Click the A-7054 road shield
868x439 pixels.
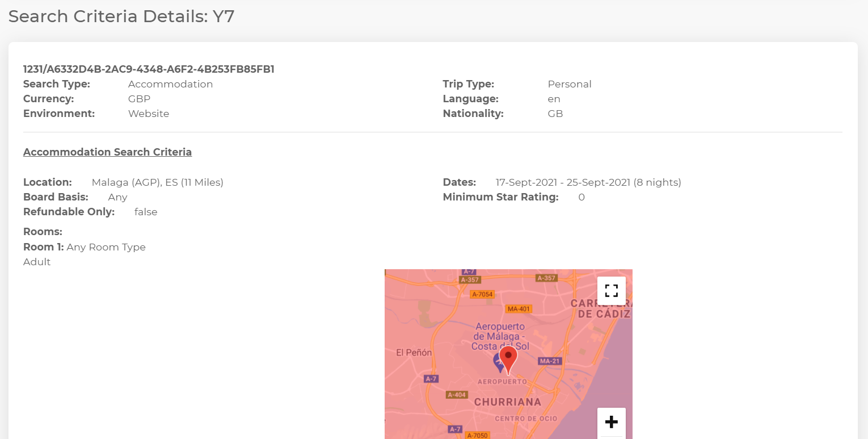coord(482,294)
